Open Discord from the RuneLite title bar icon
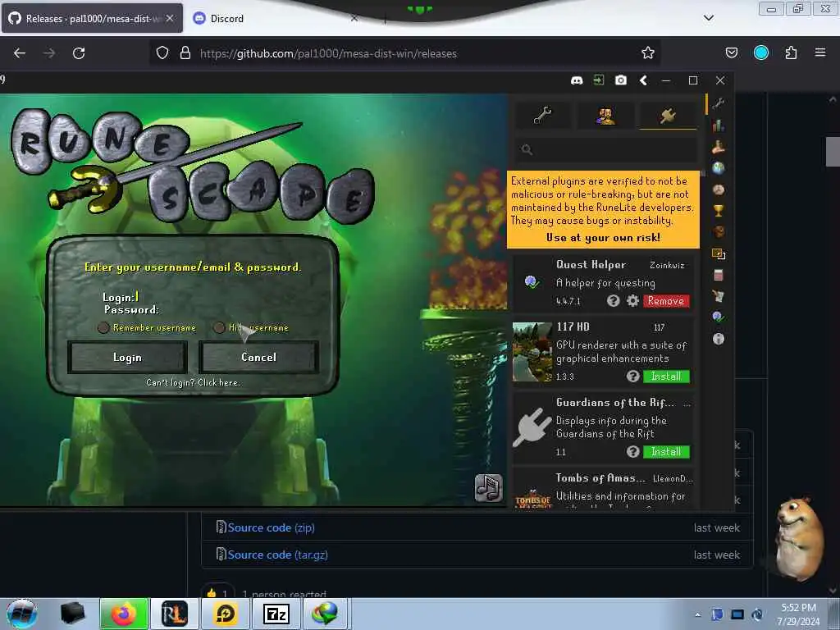The width and height of the screenshot is (840, 630). [x=577, y=80]
